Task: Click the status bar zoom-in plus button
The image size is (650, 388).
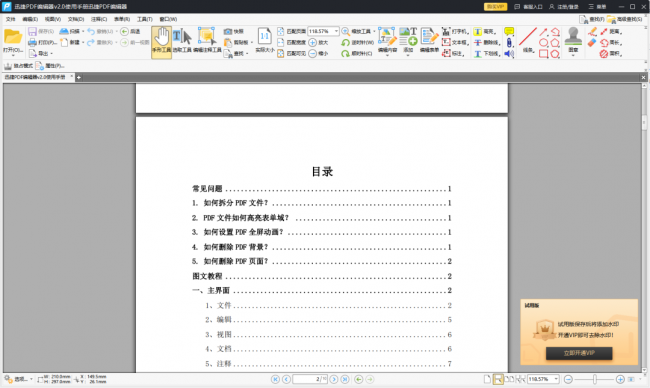Action: pos(620,379)
